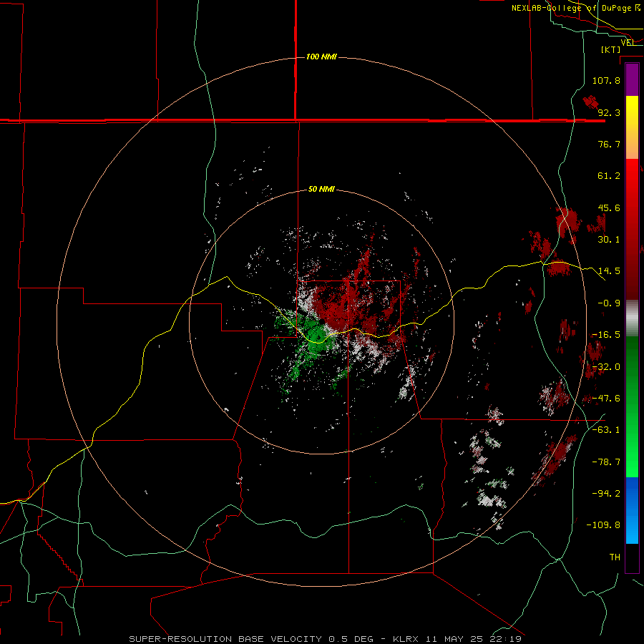644x644 pixels.
Task: Click the -47.6 legend value
Action: 606,399
